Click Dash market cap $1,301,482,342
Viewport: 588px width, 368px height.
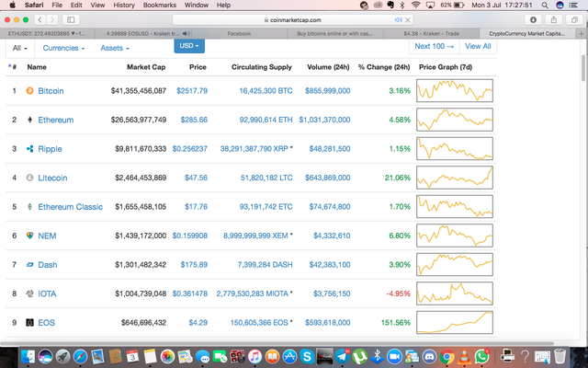point(141,265)
